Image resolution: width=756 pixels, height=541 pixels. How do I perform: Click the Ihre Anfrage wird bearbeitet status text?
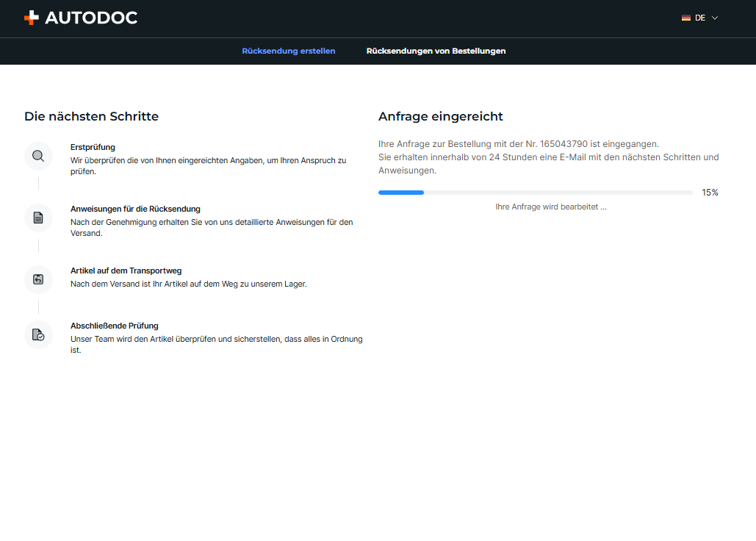(550, 207)
